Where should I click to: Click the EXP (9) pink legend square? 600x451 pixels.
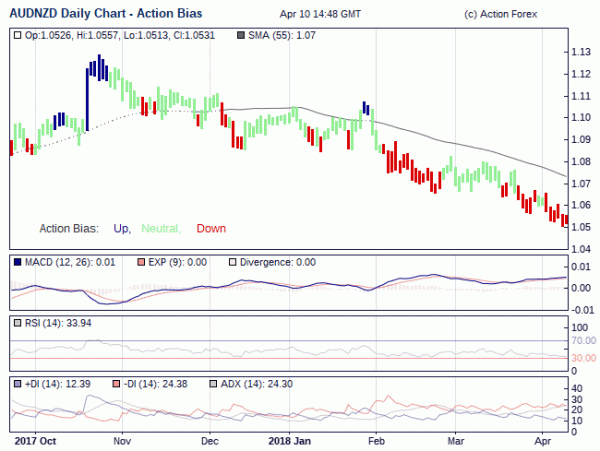click(141, 262)
